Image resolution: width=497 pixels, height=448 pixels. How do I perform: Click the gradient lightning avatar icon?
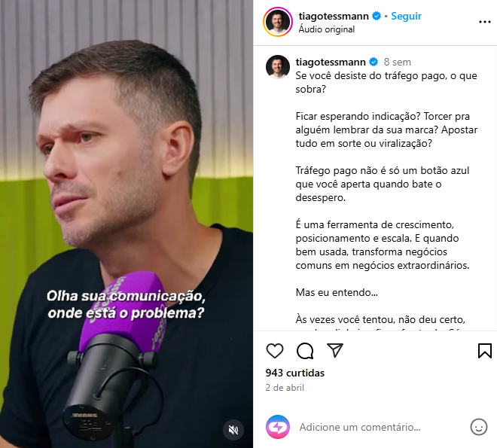click(278, 427)
